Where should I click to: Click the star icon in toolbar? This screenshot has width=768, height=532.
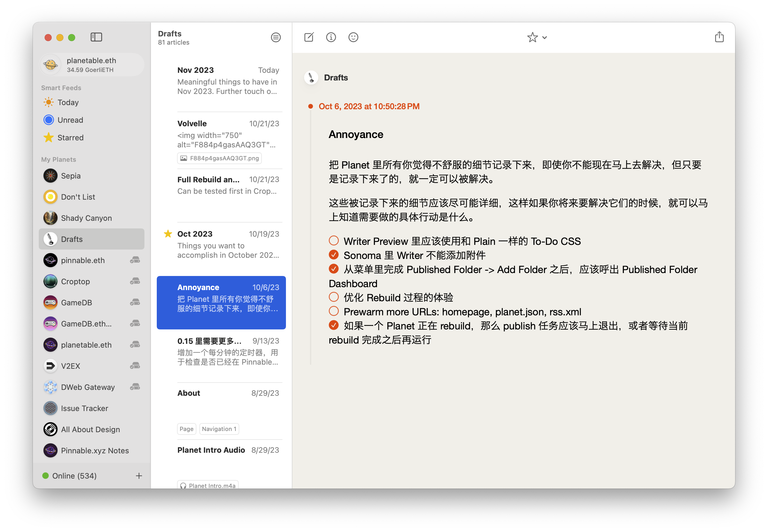coord(532,37)
